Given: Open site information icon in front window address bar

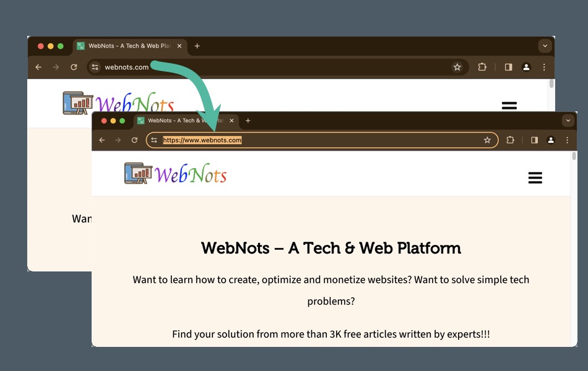Looking at the screenshot, I should [x=153, y=140].
